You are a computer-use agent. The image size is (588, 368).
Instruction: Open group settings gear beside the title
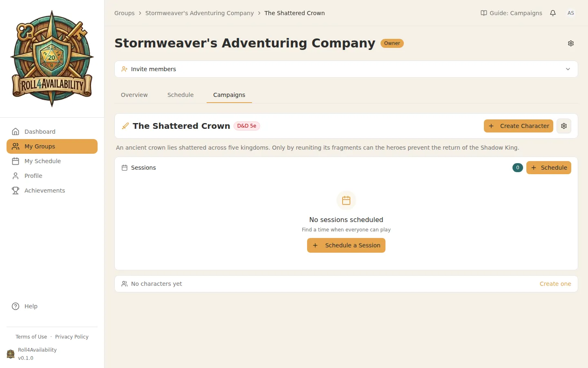click(x=571, y=43)
